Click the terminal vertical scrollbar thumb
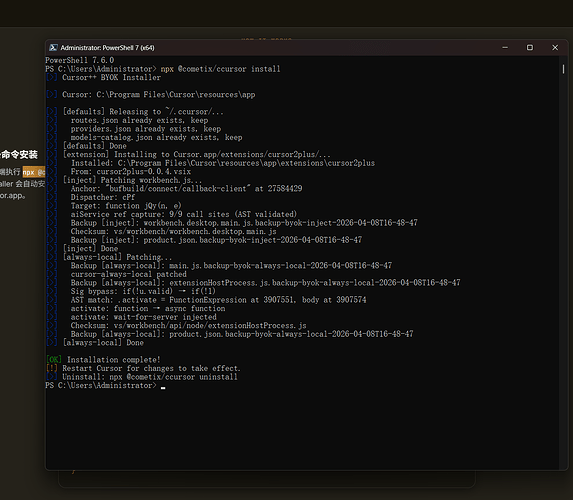573x500 pixels. (563, 69)
